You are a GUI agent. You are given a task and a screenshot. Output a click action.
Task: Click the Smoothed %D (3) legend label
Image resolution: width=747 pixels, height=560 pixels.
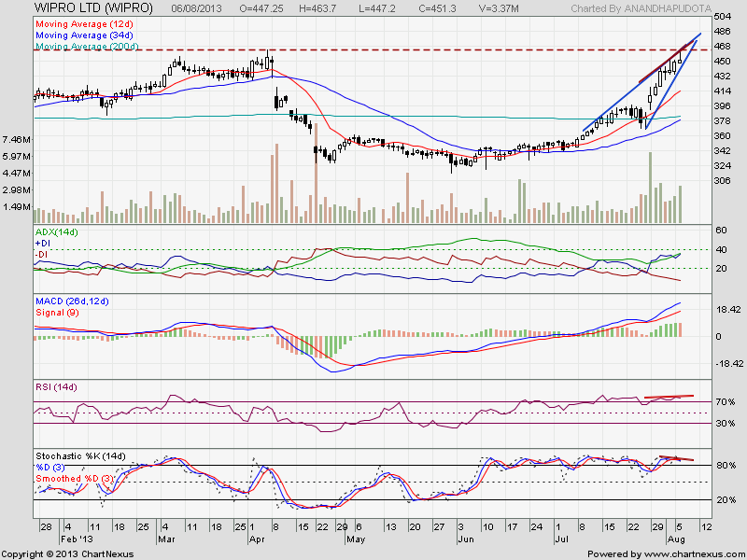pos(75,479)
